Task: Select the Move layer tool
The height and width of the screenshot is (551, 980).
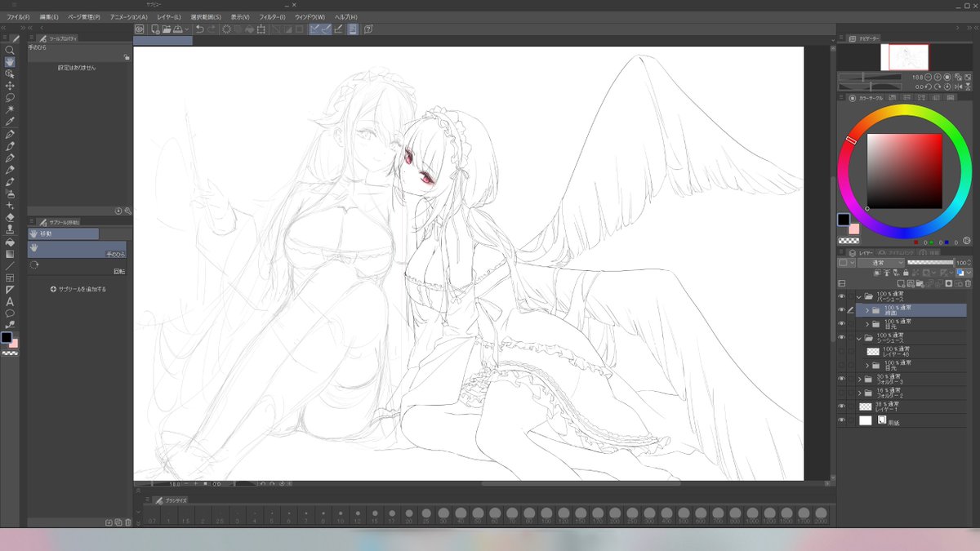Action: [x=10, y=85]
